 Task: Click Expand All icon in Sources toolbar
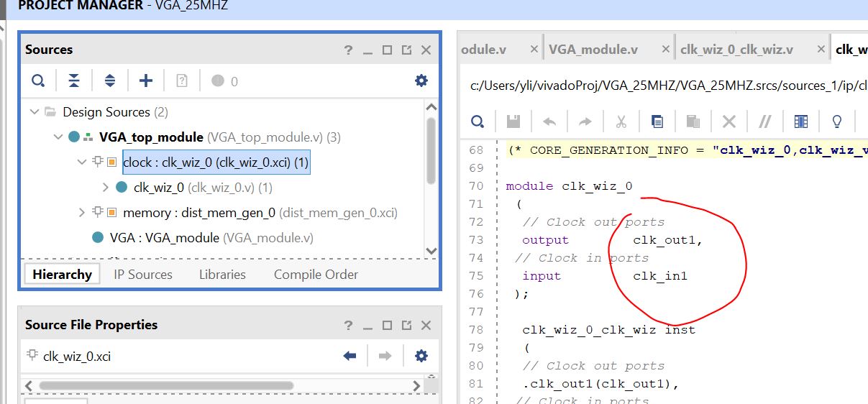(x=109, y=81)
